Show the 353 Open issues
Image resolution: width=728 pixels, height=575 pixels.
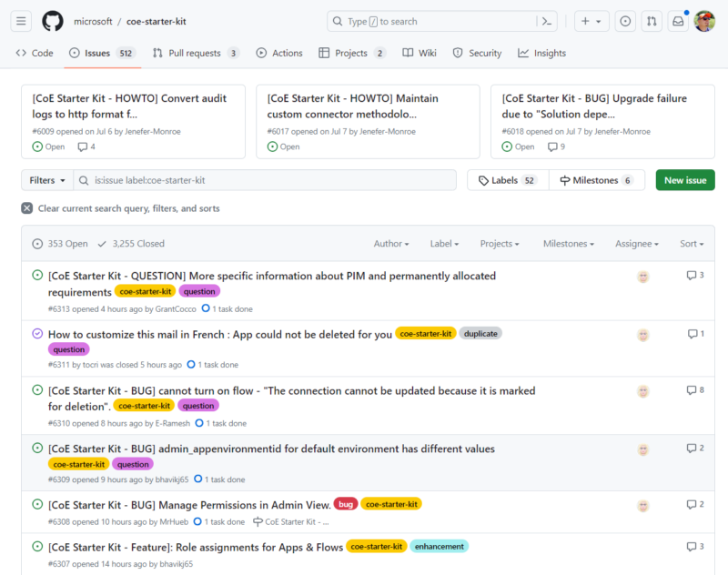(x=60, y=244)
